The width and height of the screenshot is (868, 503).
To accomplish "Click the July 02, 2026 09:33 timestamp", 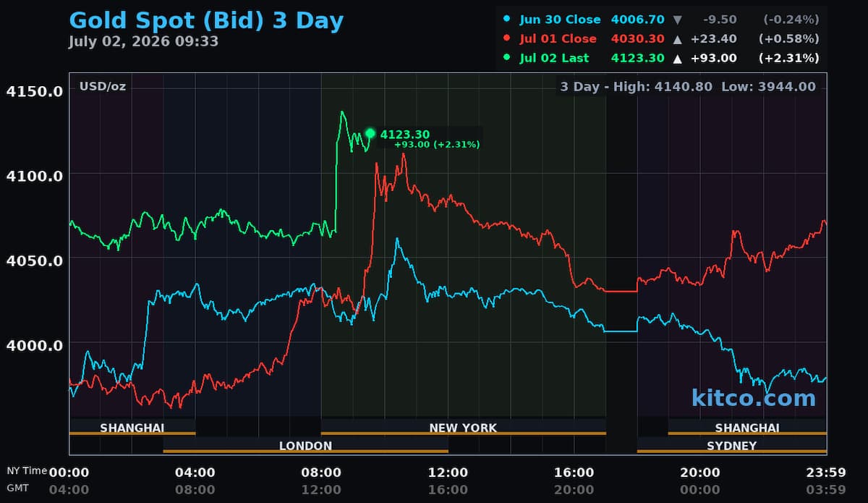I will tap(143, 41).
